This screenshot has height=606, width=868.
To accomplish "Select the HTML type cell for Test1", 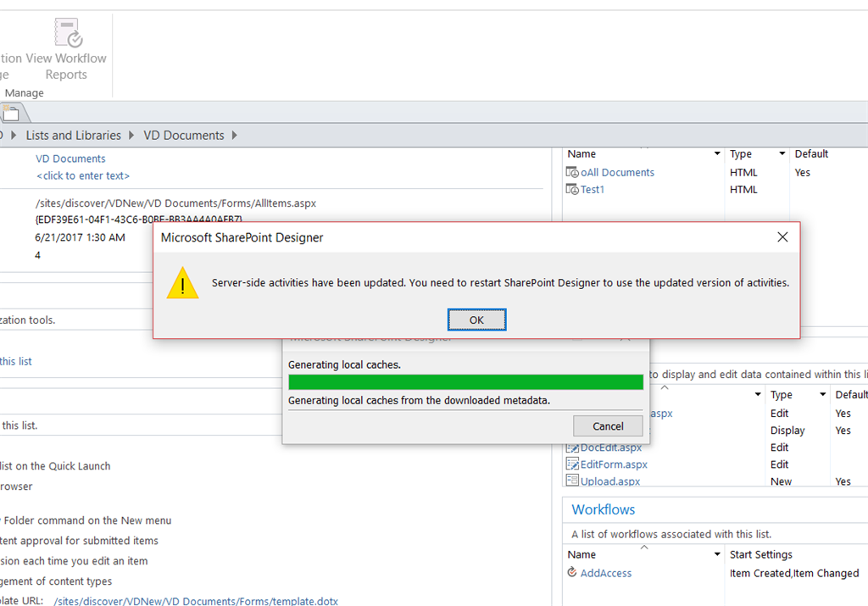I will point(743,190).
